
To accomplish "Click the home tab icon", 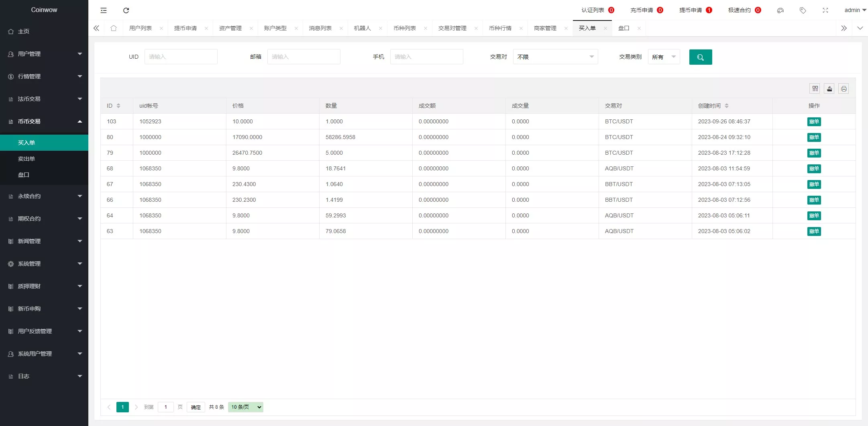I will click(x=114, y=28).
